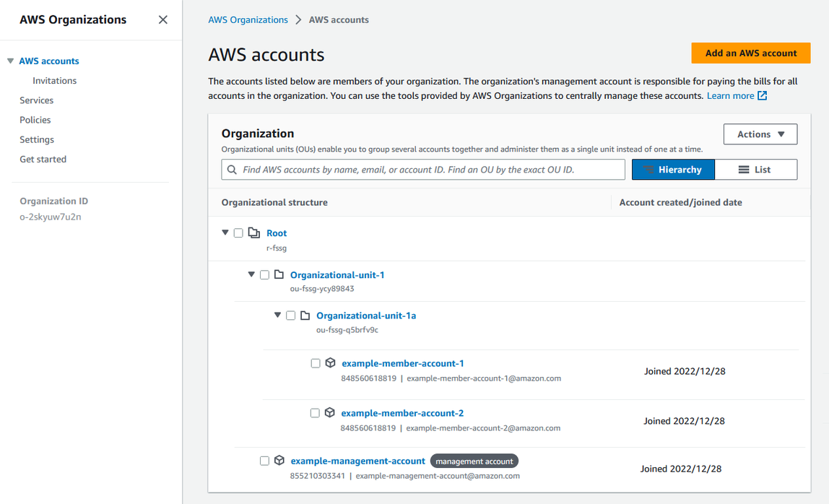Viewport: 829px width, 504px height.
Task: Collapse the Root tree node
Action: 225,232
